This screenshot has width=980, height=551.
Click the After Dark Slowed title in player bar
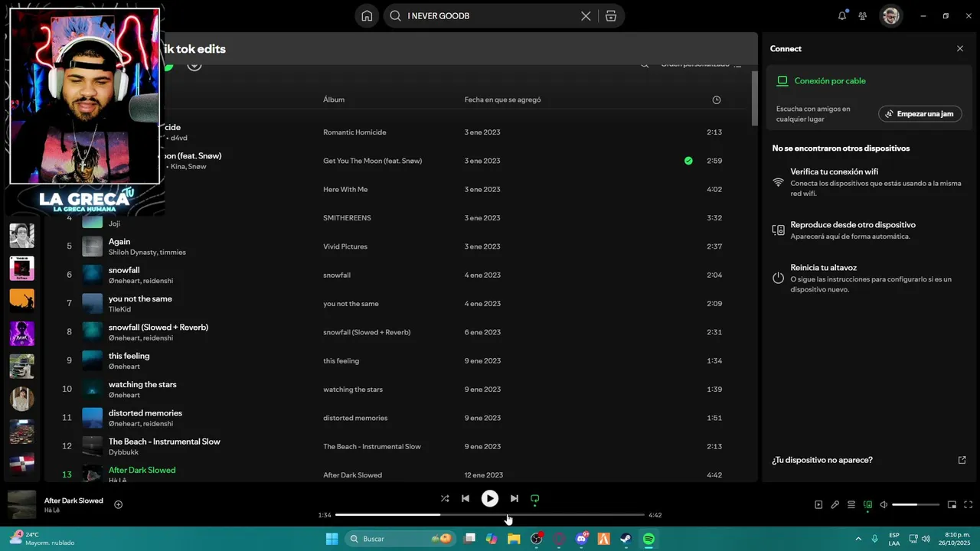pos(73,500)
